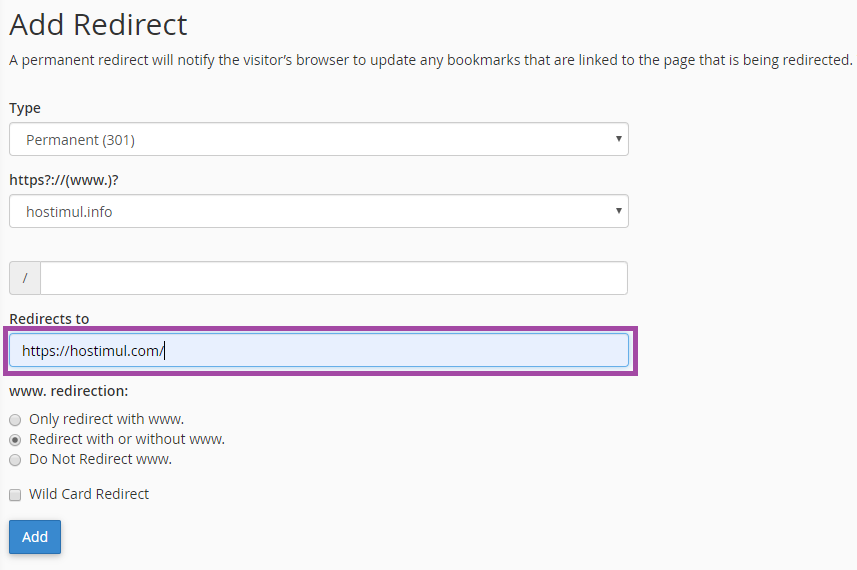Click the Wild Card Redirect label text
The image size is (857, 570).
(89, 494)
